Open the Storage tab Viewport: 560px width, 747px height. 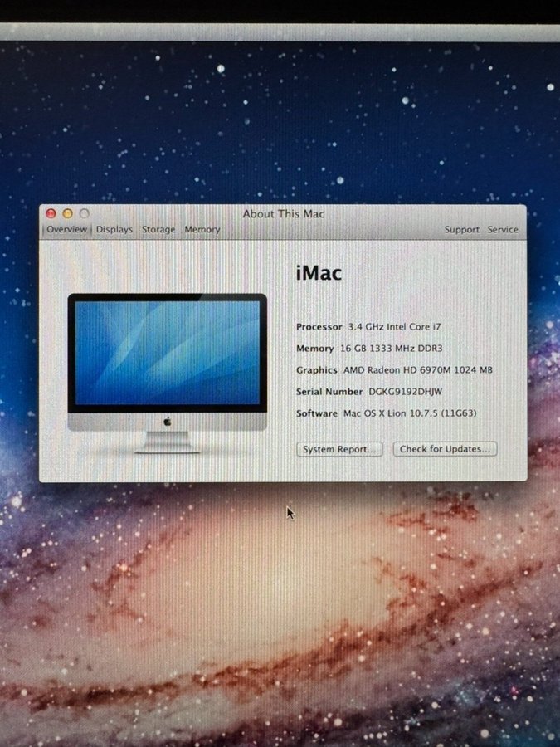click(158, 230)
